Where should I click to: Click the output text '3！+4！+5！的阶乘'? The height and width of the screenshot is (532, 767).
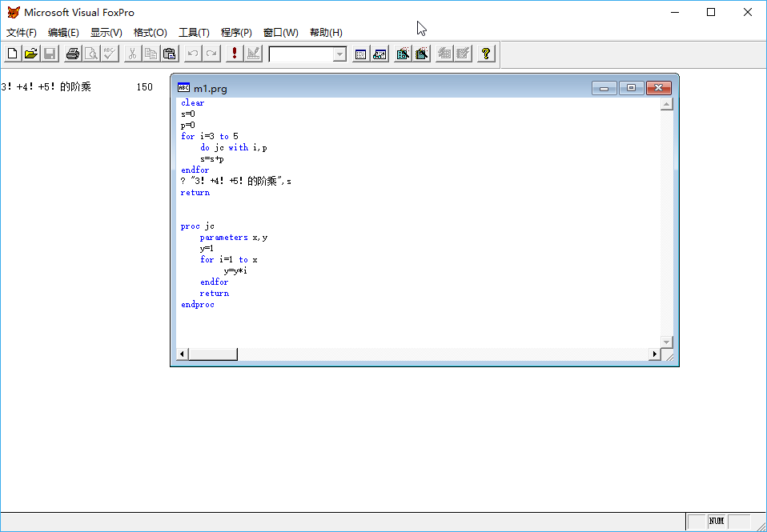[46, 87]
